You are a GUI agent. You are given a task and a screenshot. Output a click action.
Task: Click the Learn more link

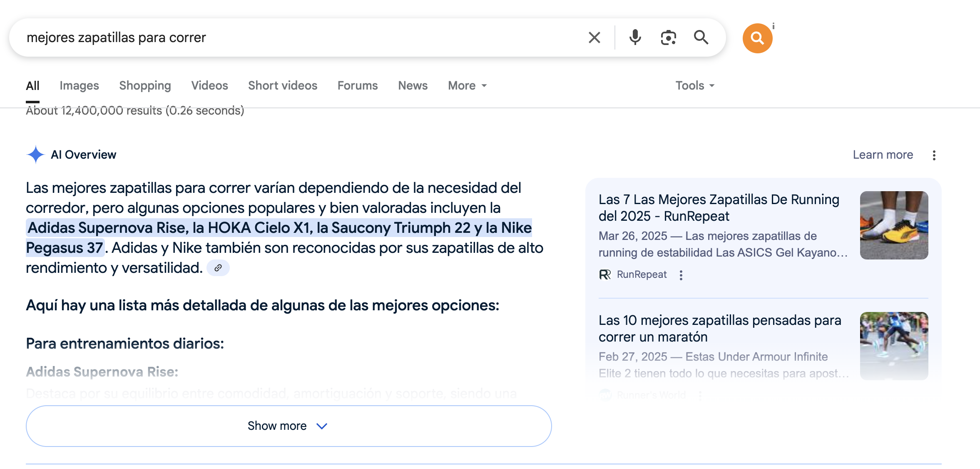[x=883, y=155]
